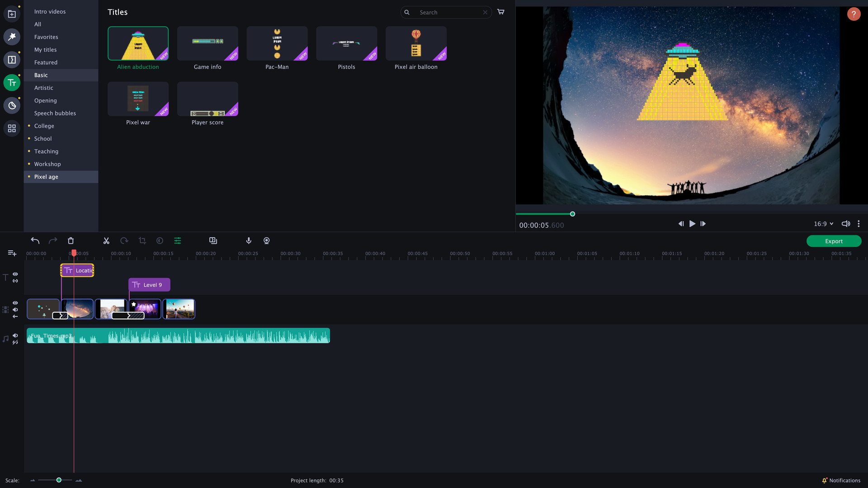Crop the selected clip
Image resolution: width=868 pixels, height=488 pixels.
[x=142, y=241]
